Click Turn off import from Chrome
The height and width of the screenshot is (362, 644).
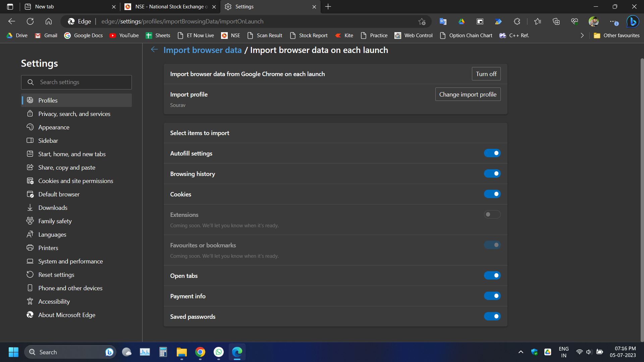[x=486, y=74]
